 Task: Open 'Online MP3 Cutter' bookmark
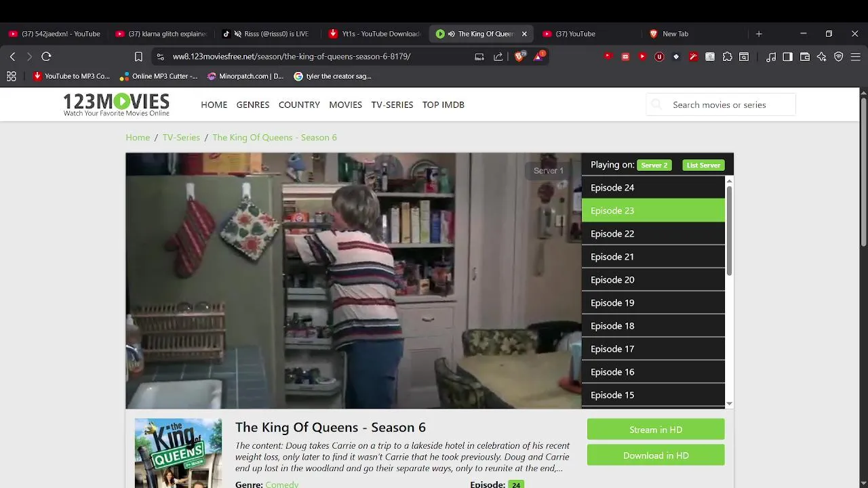(x=159, y=77)
